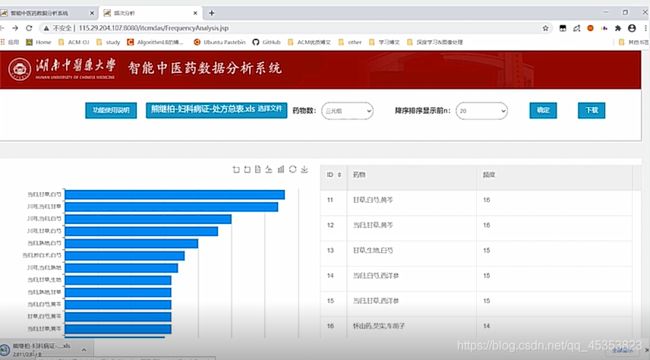Click the 功能使用说明 button
This screenshot has height=360, width=650.
click(x=111, y=110)
